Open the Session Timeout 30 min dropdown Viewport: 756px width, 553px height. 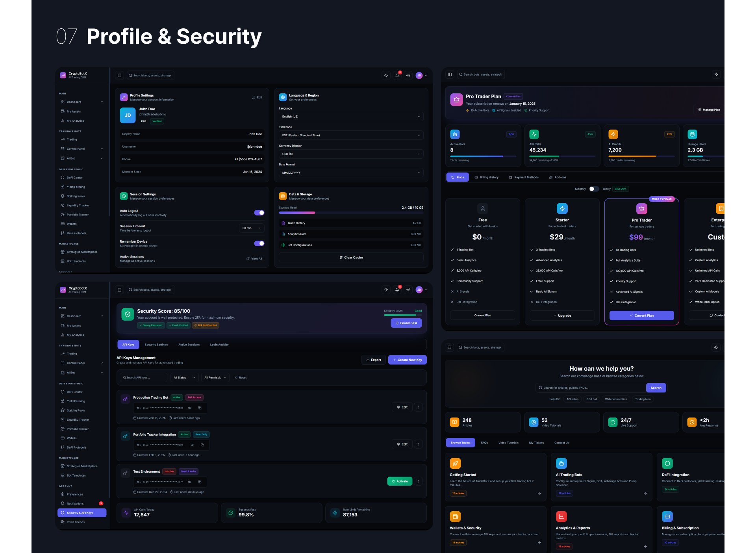[252, 228]
